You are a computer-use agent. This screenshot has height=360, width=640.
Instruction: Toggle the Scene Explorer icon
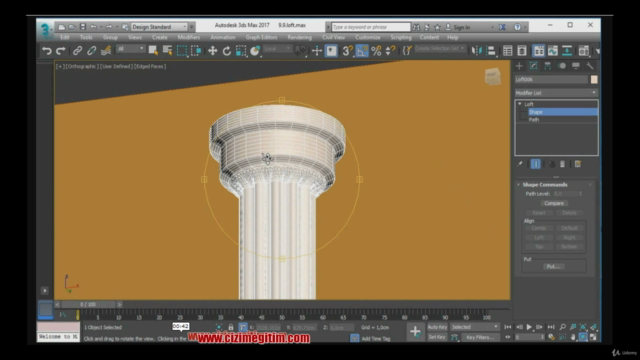[507, 51]
